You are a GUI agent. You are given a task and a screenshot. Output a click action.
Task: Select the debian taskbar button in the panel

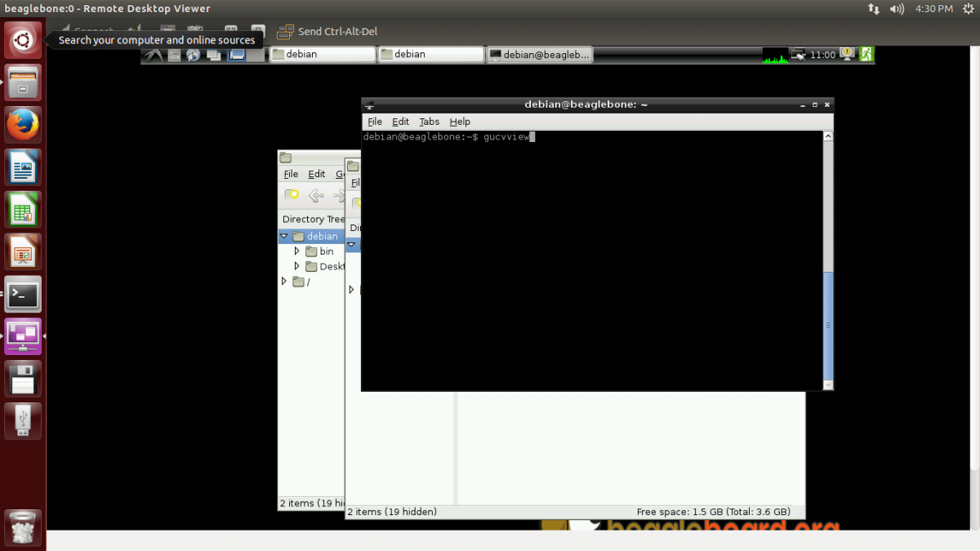[x=322, y=54]
